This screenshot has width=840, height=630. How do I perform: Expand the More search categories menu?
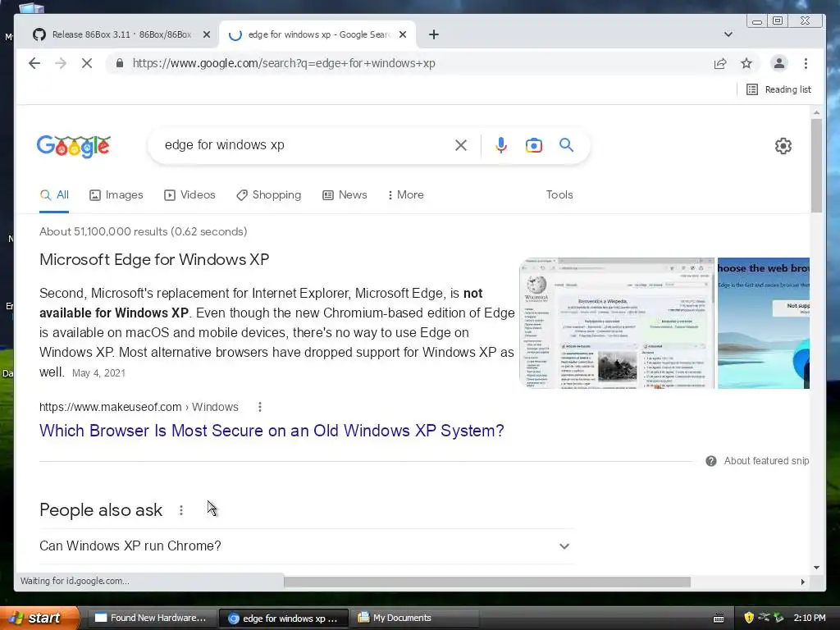[405, 195]
